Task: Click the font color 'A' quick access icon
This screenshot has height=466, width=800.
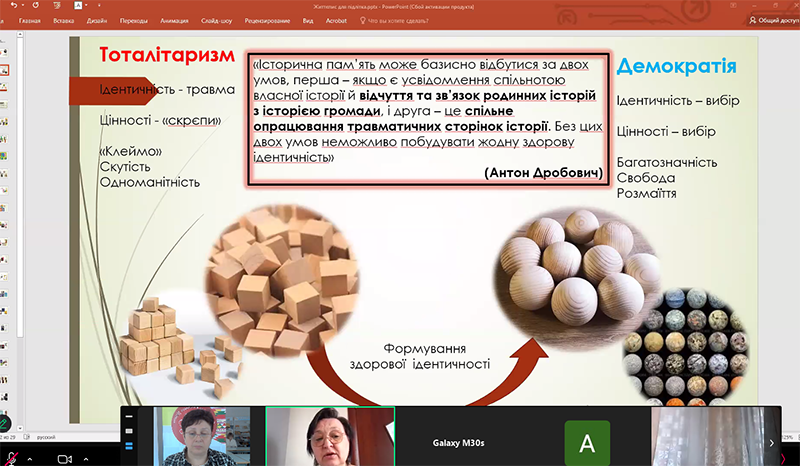Action: 78,6
